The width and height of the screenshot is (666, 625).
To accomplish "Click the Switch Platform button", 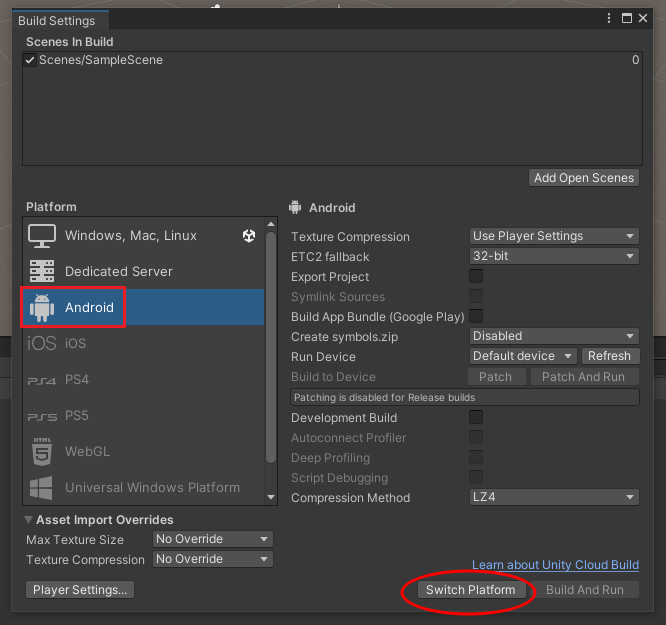I will coord(471,590).
